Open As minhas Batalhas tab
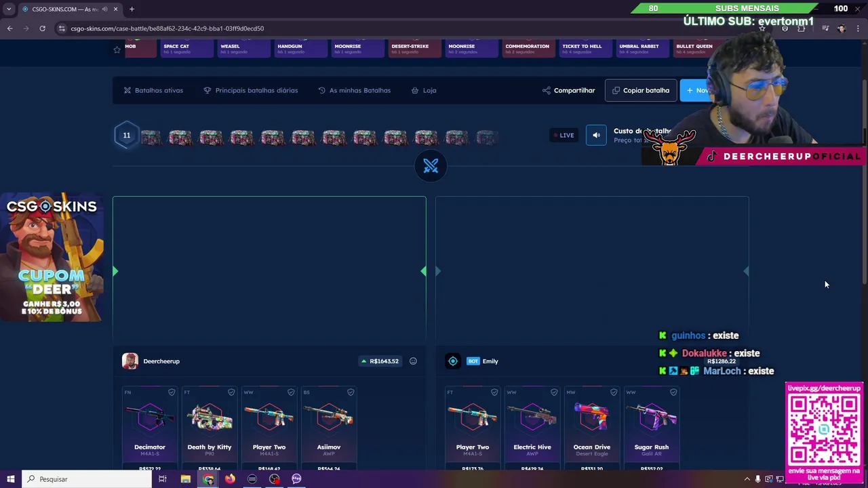868x488 pixels. point(354,90)
